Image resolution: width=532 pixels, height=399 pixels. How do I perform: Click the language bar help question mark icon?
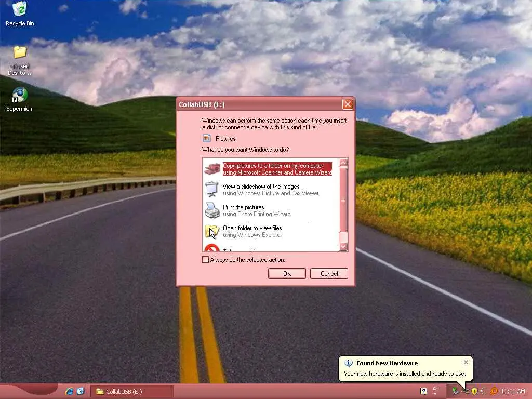click(423, 391)
